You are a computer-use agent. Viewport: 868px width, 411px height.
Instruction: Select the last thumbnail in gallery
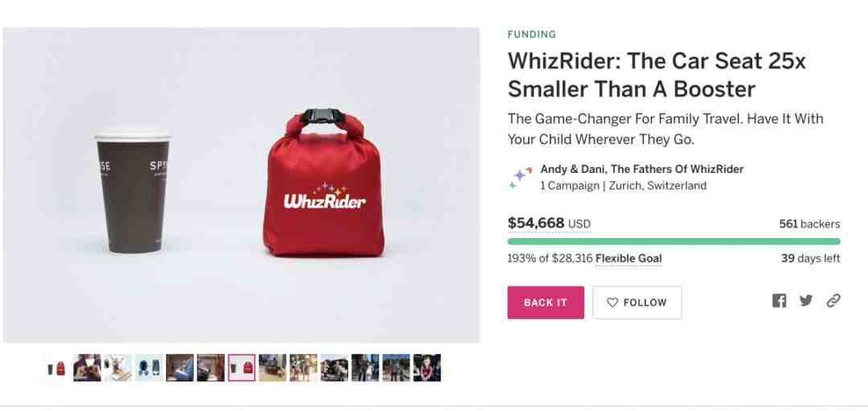pyautogui.click(x=428, y=368)
